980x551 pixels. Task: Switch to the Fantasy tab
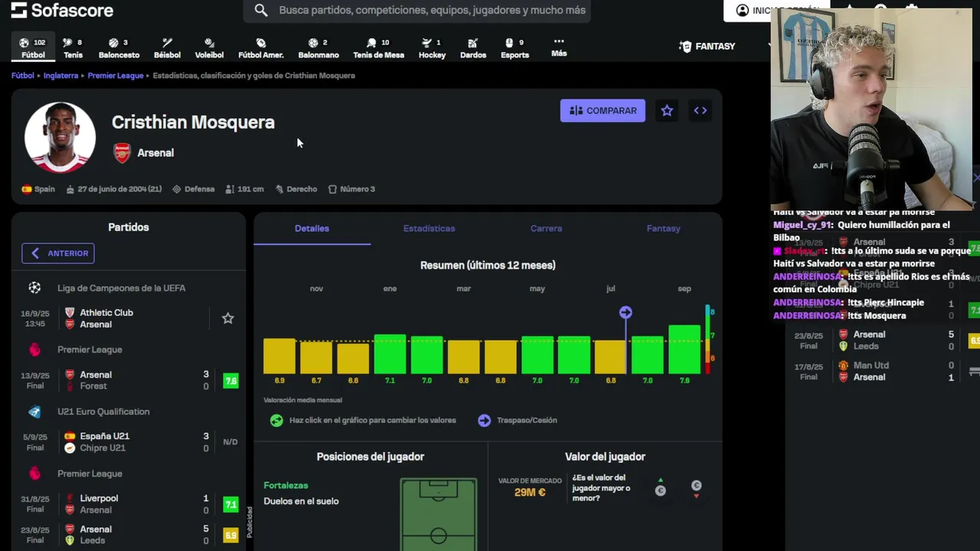coord(663,229)
